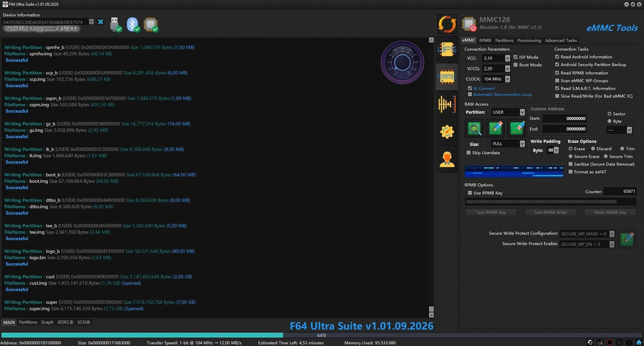
Task: Click the F64 app logo in title bar
Action: [x=5, y=4]
